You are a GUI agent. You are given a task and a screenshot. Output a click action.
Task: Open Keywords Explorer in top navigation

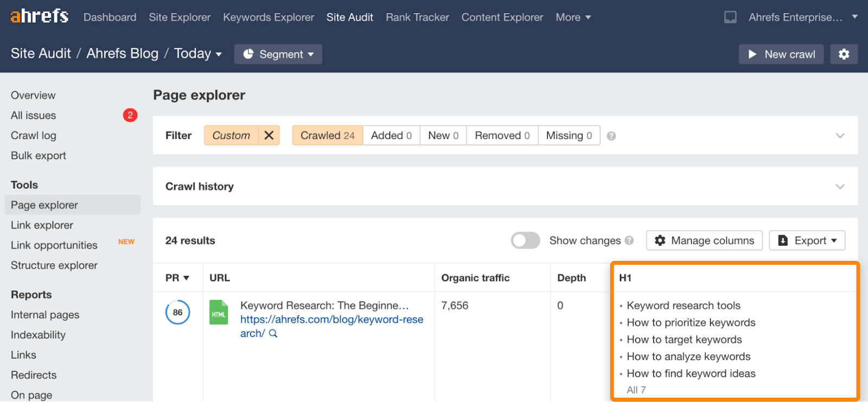tap(269, 17)
